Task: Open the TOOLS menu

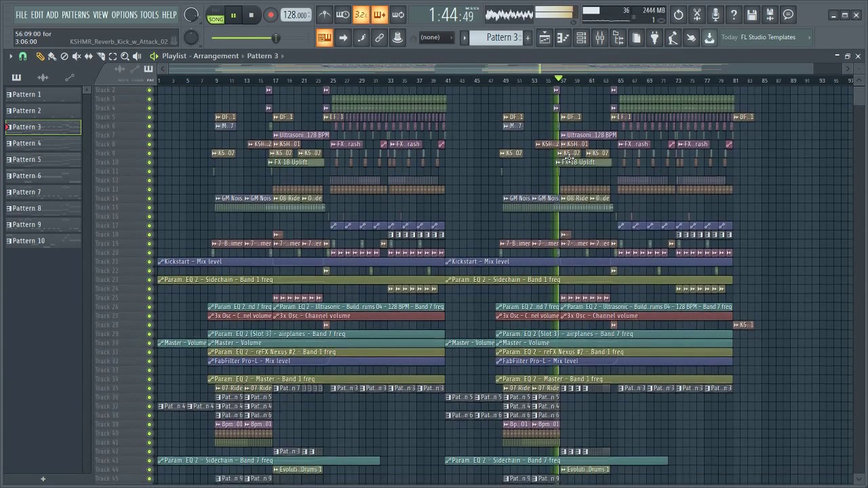Action: click(x=149, y=15)
